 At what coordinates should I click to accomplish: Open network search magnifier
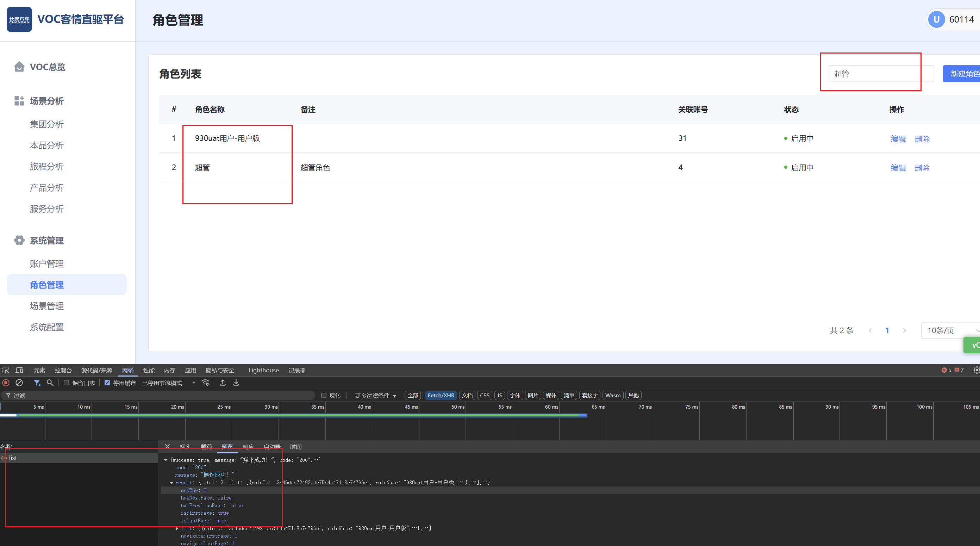(x=50, y=383)
